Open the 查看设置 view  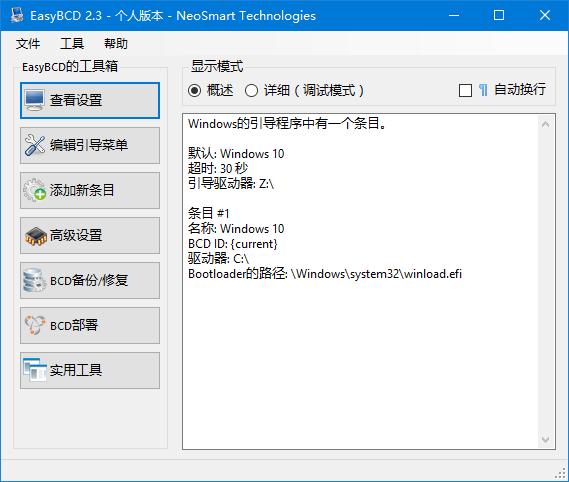pyautogui.click(x=90, y=100)
